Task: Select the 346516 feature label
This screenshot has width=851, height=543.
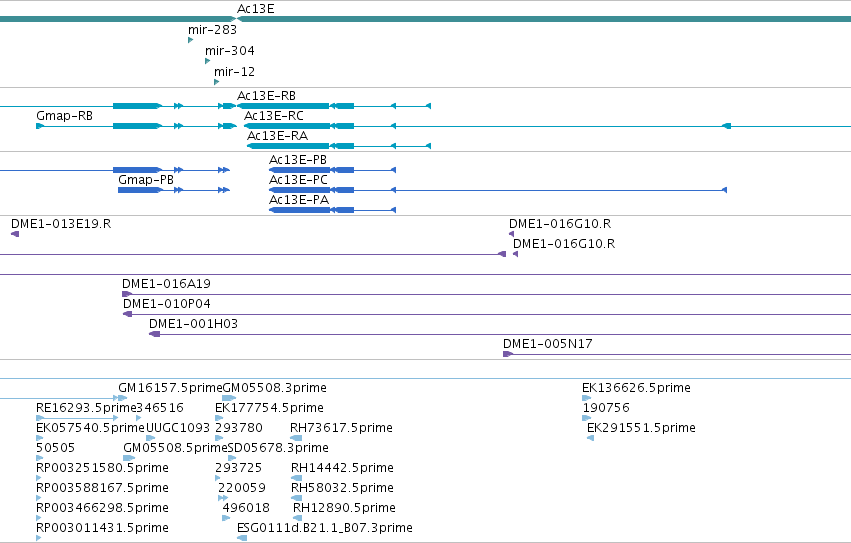Action: point(160,408)
